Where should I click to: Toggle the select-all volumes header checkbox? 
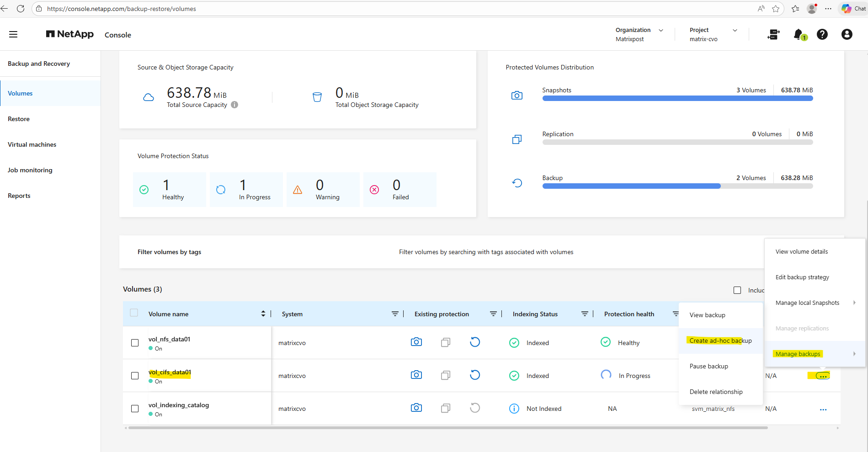point(134,313)
